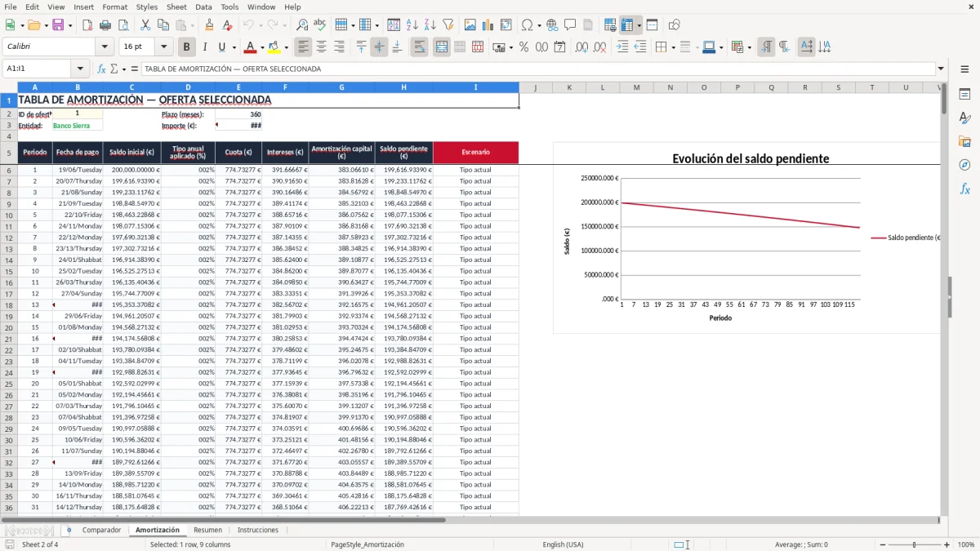The image size is (980, 551).
Task: Toggle Italic formatting
Action: pyautogui.click(x=204, y=47)
